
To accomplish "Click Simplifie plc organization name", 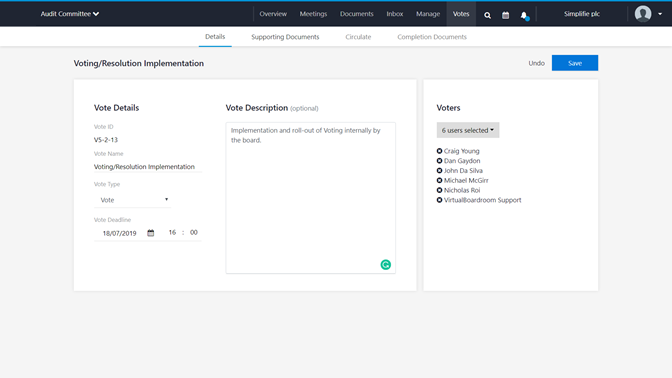I will (582, 14).
